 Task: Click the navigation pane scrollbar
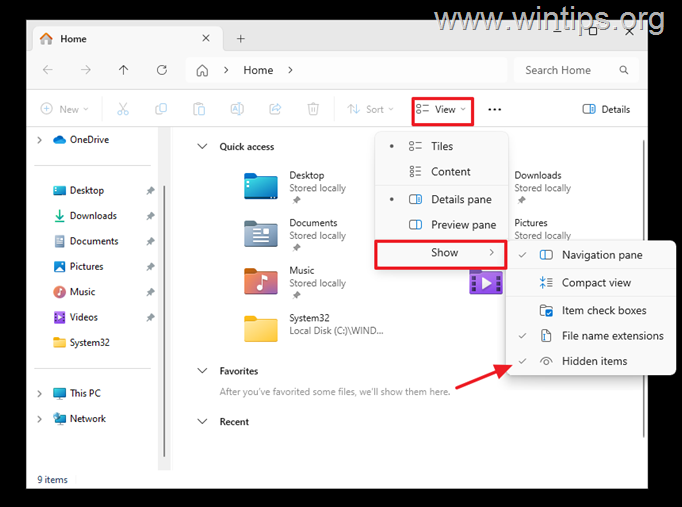pos(164,321)
